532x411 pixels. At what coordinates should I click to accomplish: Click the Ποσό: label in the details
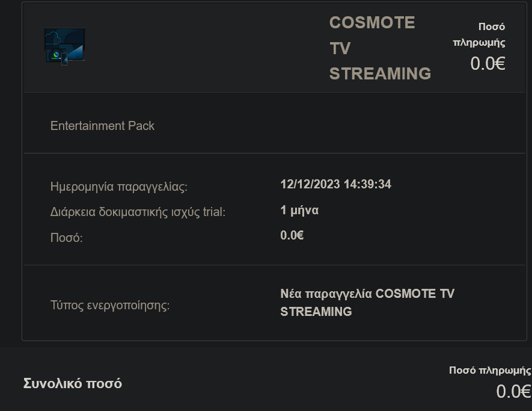[66, 238]
